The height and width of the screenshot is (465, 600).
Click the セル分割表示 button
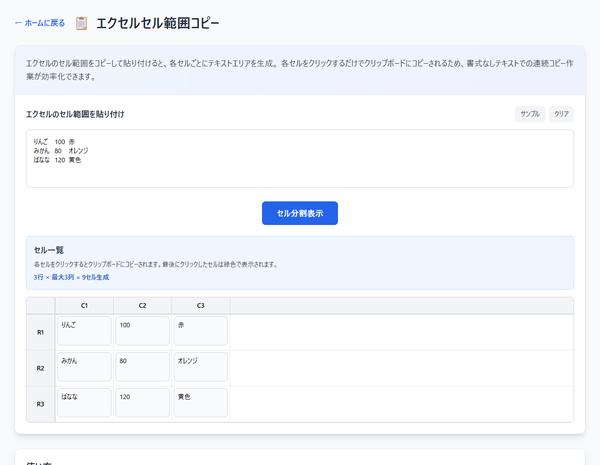click(299, 213)
